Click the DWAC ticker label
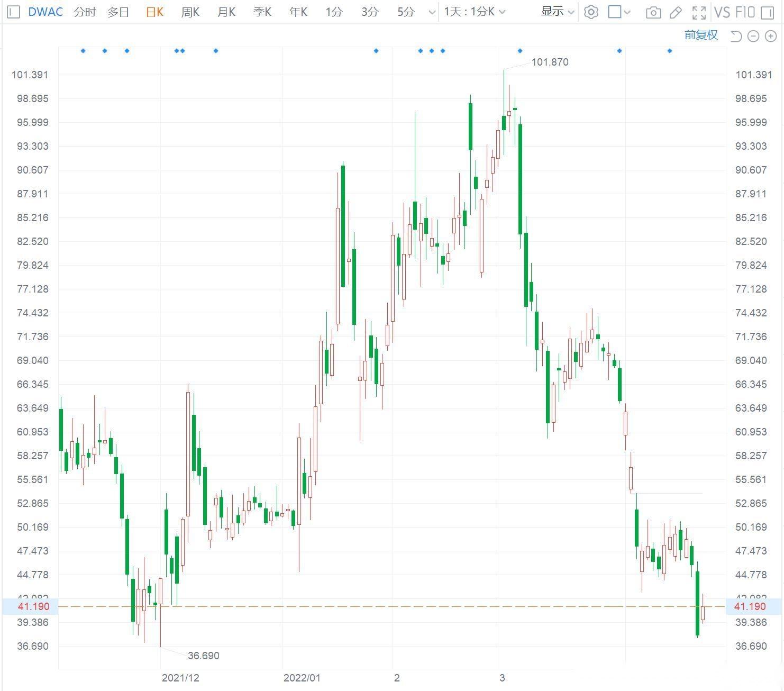Viewport: 784px width, 691px height. [x=45, y=12]
